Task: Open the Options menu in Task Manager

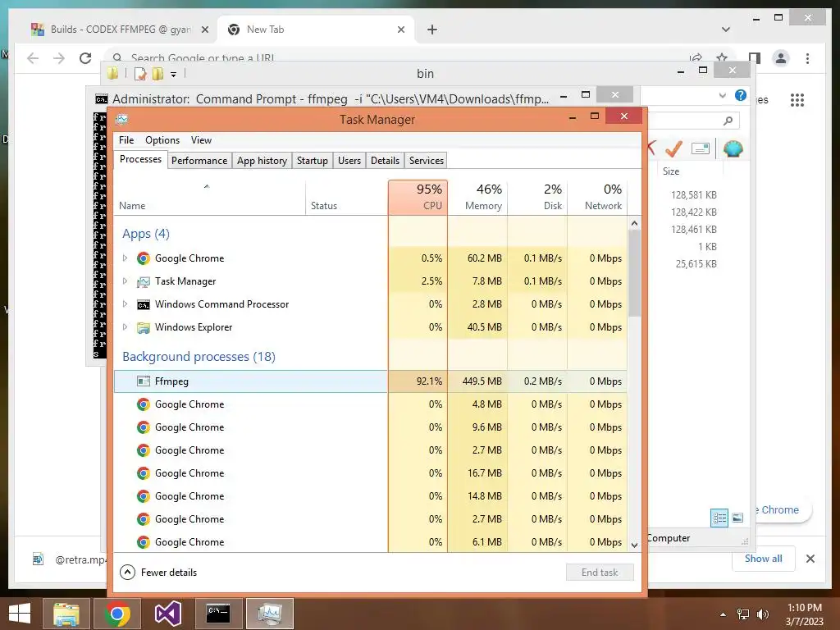Action: point(162,140)
